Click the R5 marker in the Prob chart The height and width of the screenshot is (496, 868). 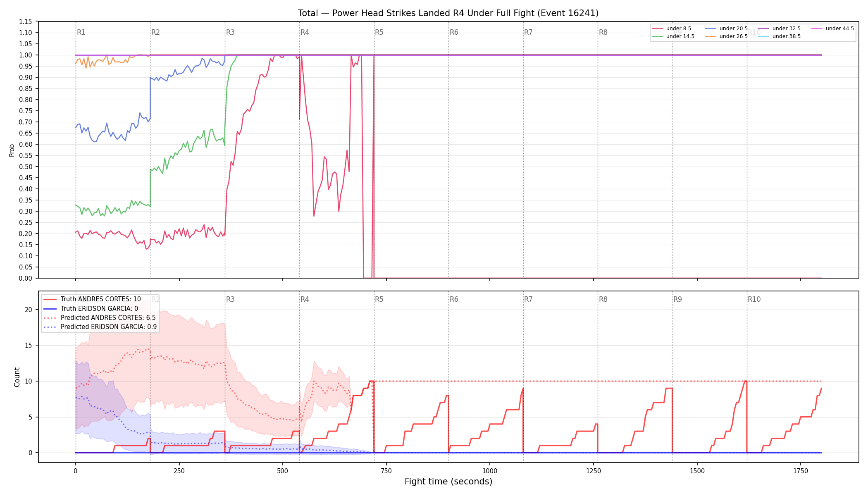(379, 32)
